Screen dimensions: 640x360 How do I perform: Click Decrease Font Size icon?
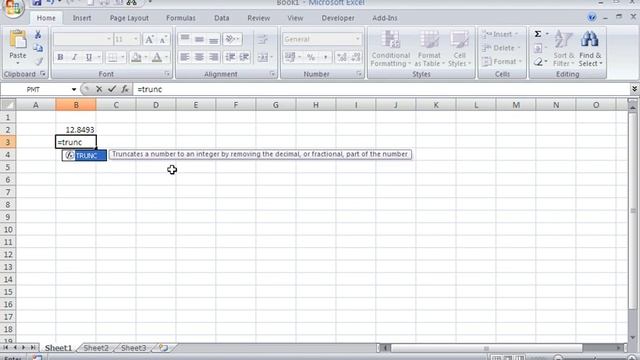(163, 39)
